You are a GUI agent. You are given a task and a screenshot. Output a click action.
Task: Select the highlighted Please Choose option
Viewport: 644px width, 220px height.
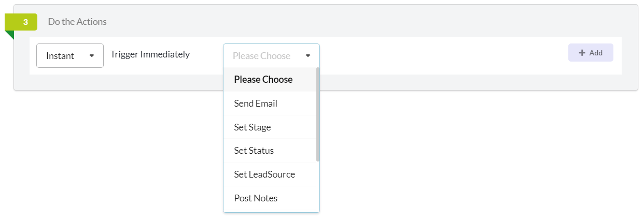(x=270, y=80)
